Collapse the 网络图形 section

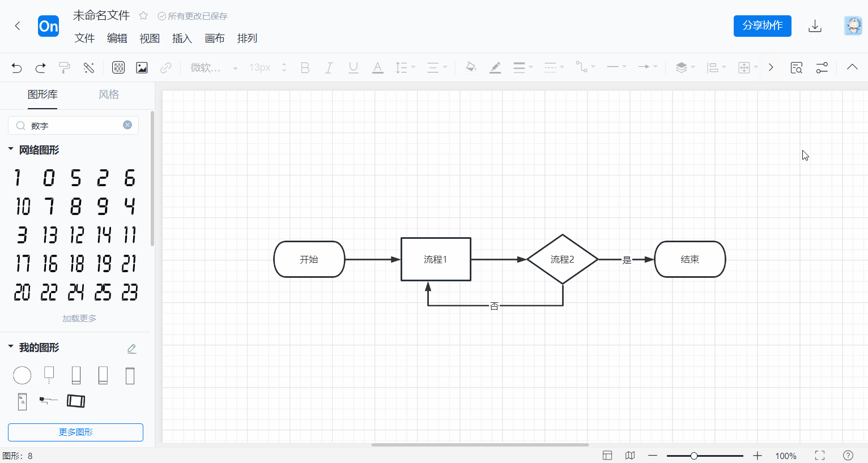tap(11, 149)
